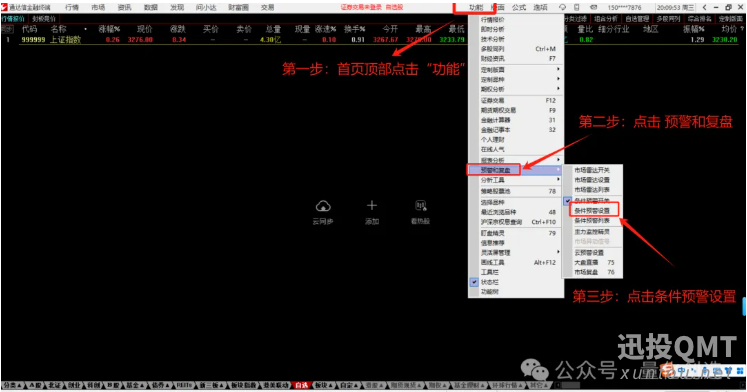Open the 功能 menu in top bar

point(475,7)
